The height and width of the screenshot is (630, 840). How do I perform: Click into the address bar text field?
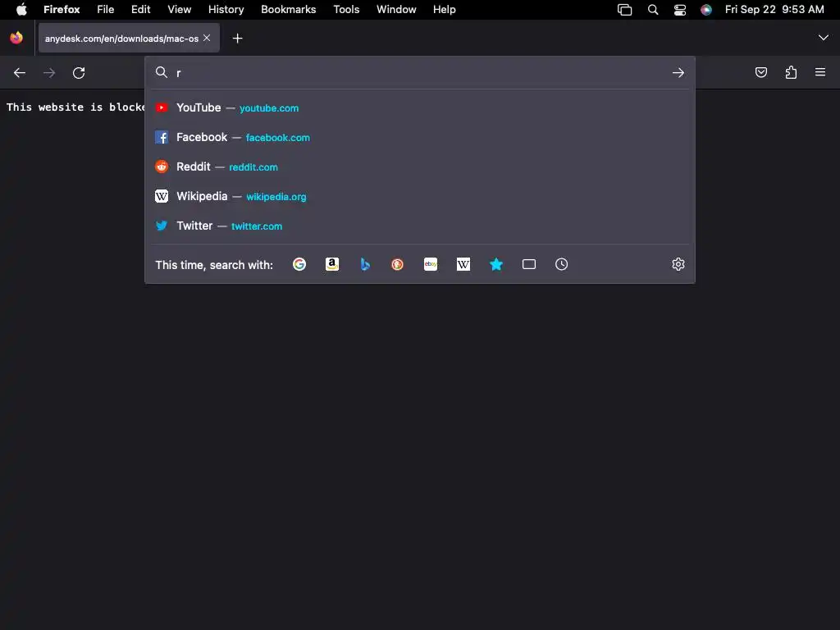pyautogui.click(x=421, y=73)
